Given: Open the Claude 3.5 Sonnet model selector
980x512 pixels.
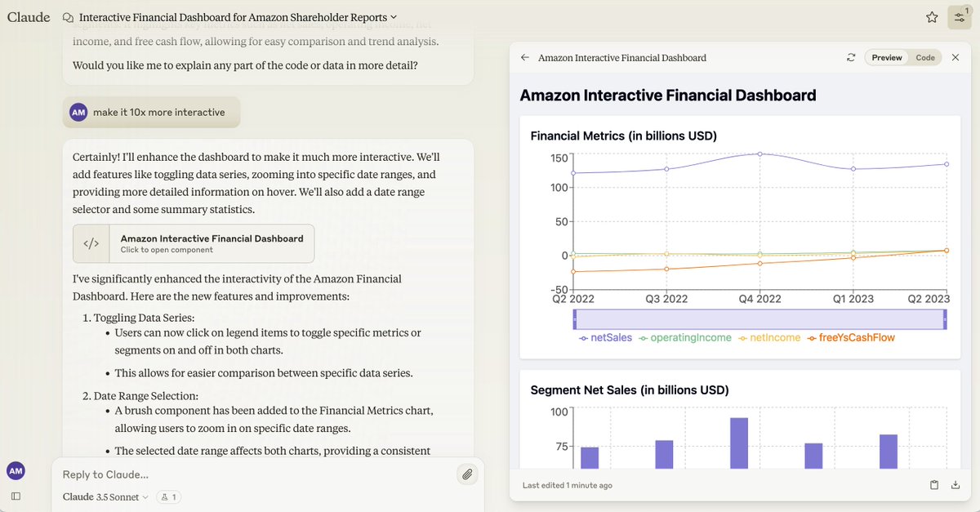Looking at the screenshot, I should pyautogui.click(x=105, y=496).
